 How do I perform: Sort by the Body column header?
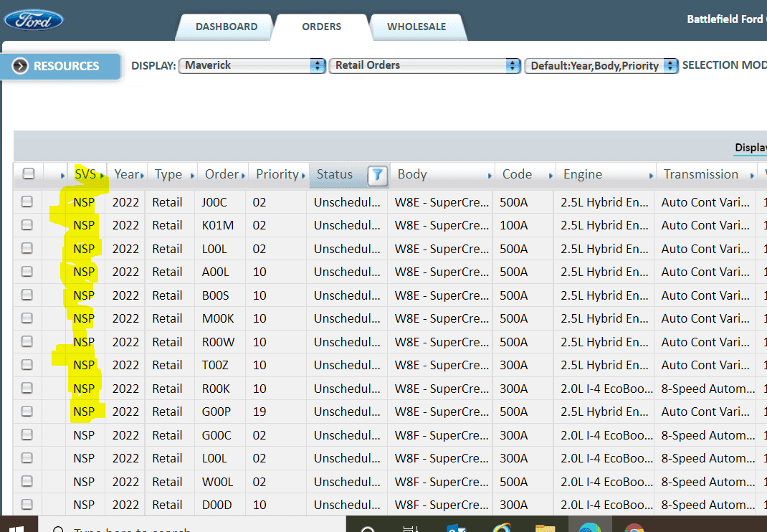tap(442, 175)
